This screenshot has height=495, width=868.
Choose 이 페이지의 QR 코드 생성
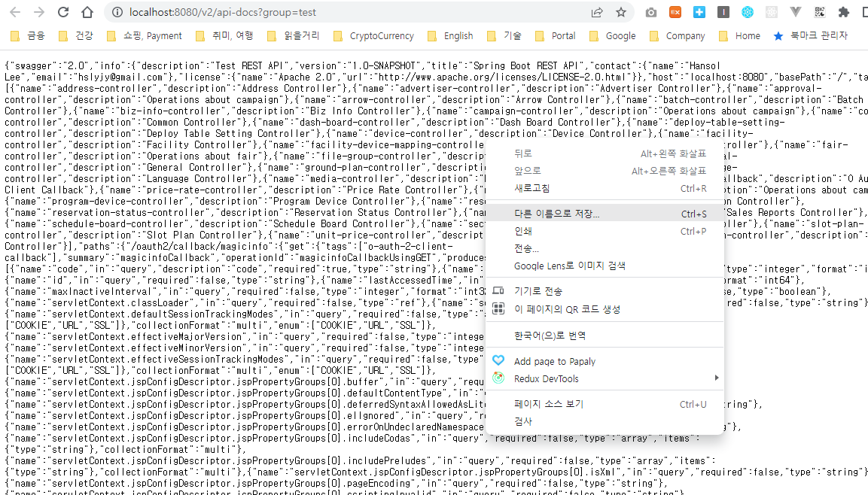pos(605,308)
